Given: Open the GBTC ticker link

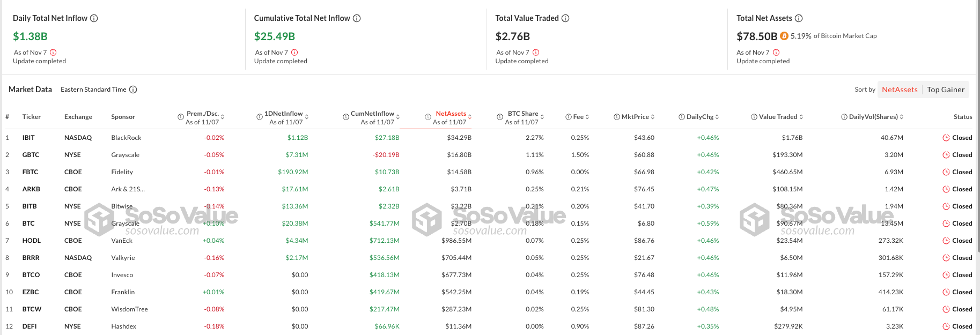Looking at the screenshot, I should click(x=31, y=155).
